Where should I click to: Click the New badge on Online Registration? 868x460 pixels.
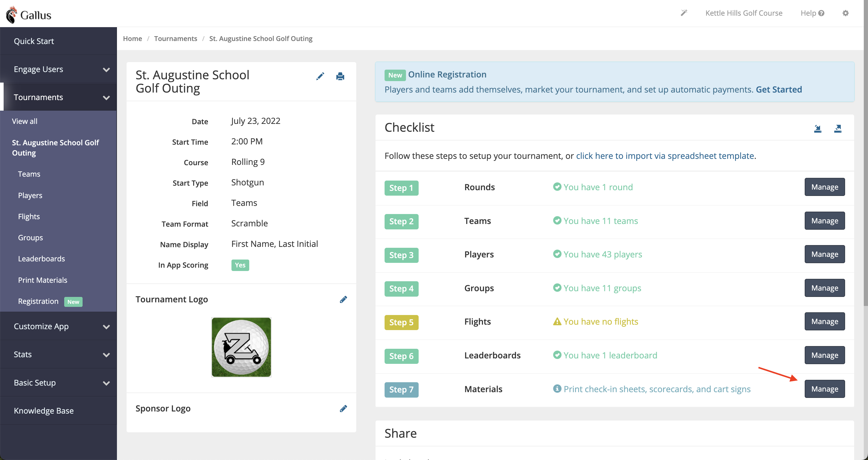point(395,75)
